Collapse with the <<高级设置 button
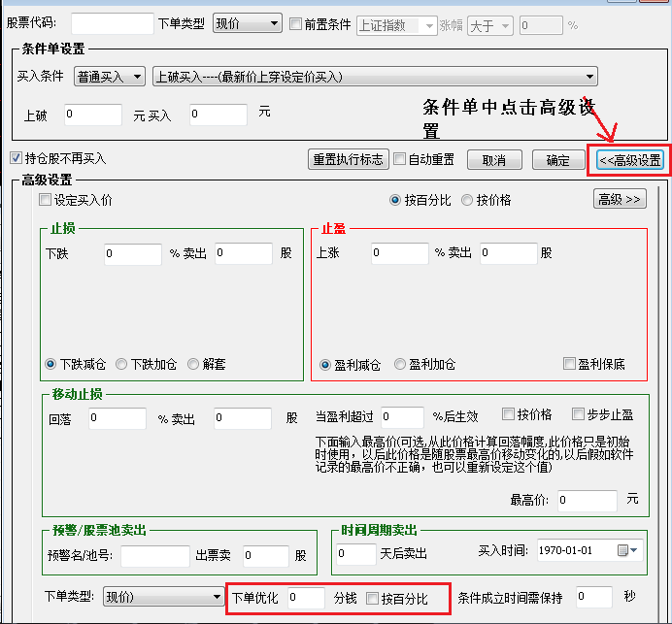 click(x=630, y=160)
